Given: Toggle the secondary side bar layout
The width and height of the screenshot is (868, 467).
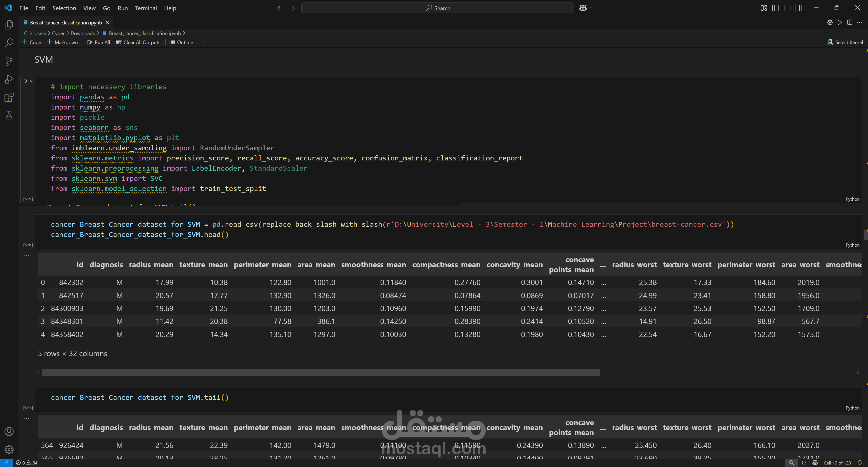Looking at the screenshot, I should tap(799, 8).
